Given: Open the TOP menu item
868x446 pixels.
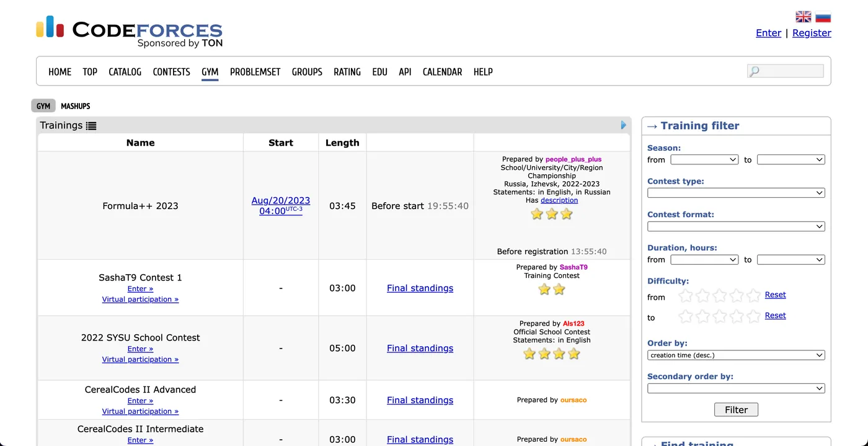Looking at the screenshot, I should pos(90,72).
